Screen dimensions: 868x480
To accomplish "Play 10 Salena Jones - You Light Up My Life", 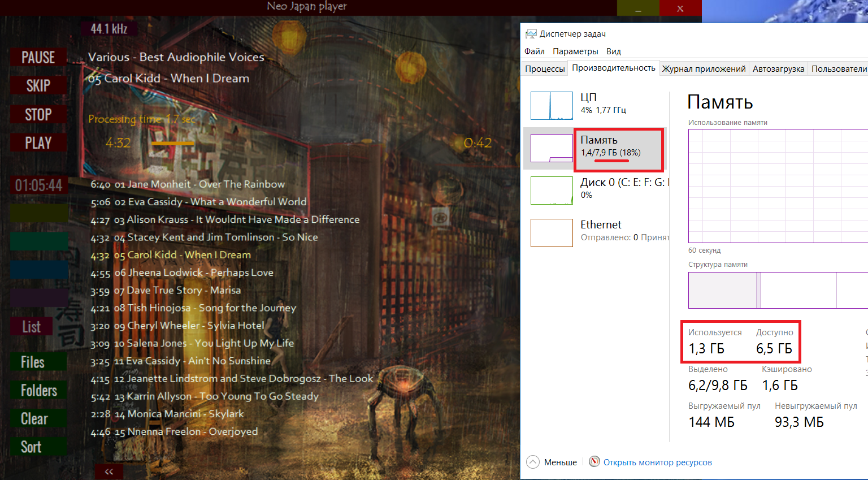I will coord(192,343).
